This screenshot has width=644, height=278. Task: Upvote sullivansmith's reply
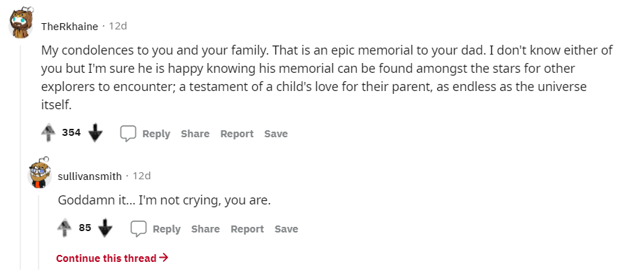[64, 228]
